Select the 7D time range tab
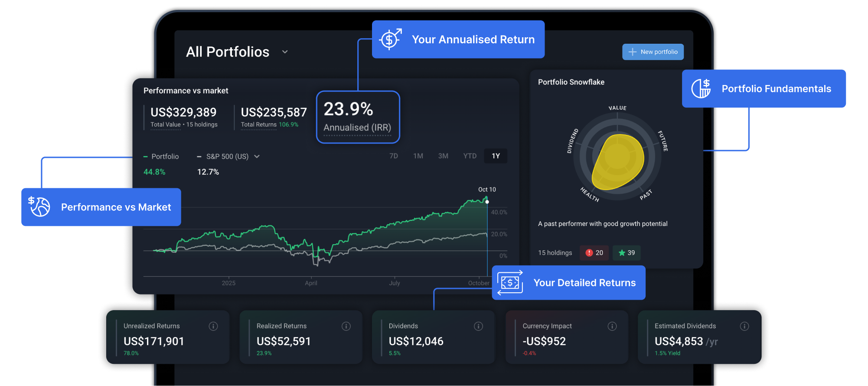 point(394,156)
